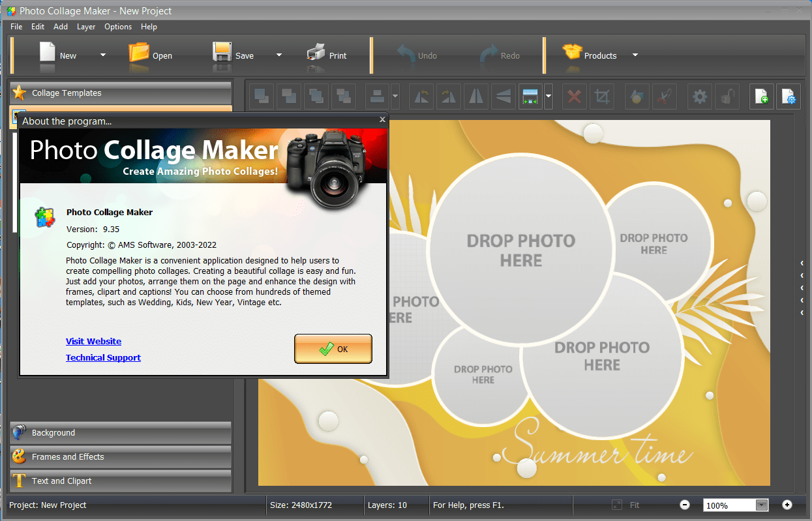812x521 pixels.
Task: Open page settings icon with blue gear
Action: click(789, 97)
